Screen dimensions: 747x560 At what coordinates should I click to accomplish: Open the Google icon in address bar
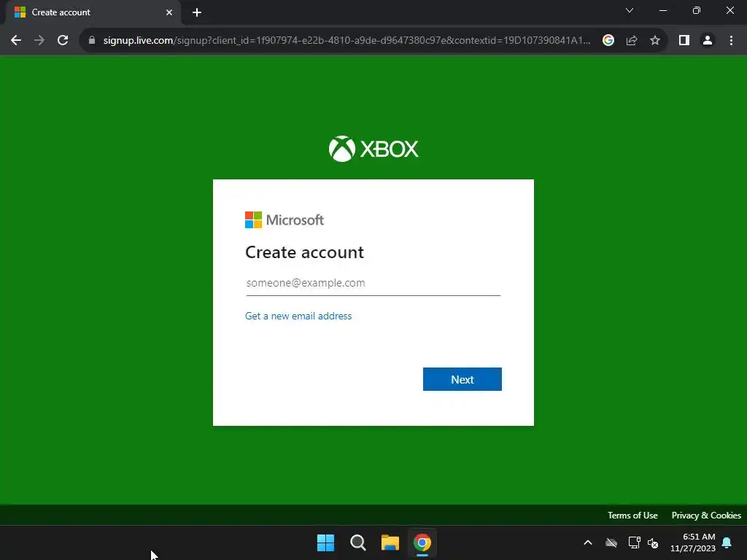pyautogui.click(x=608, y=41)
